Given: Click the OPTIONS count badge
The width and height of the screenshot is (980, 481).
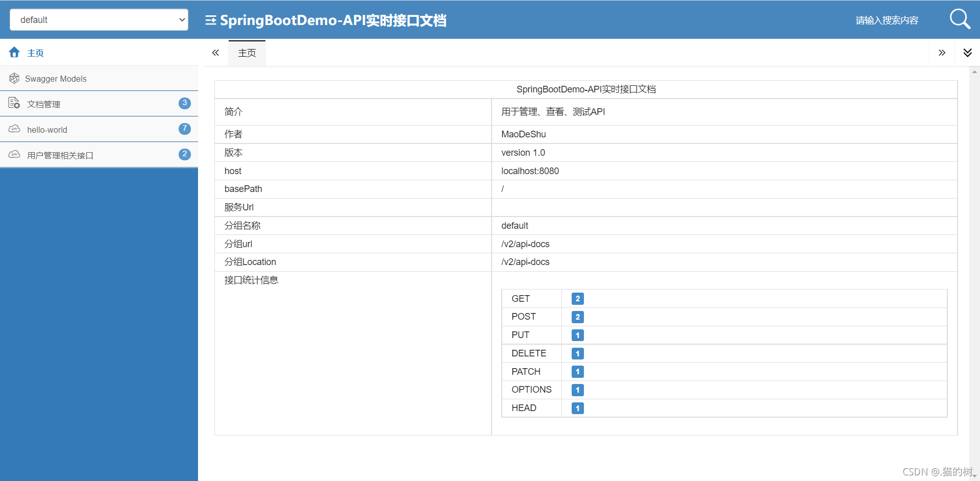Looking at the screenshot, I should (x=578, y=390).
